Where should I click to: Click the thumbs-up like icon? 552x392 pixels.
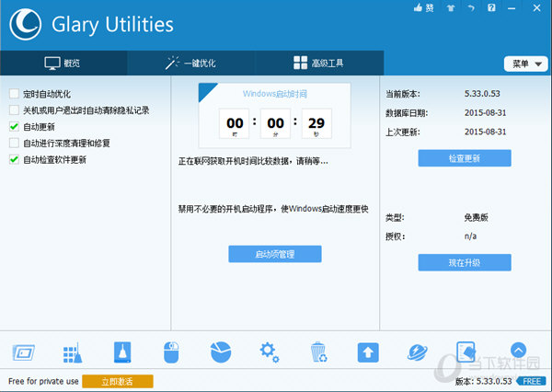pyautogui.click(x=419, y=7)
